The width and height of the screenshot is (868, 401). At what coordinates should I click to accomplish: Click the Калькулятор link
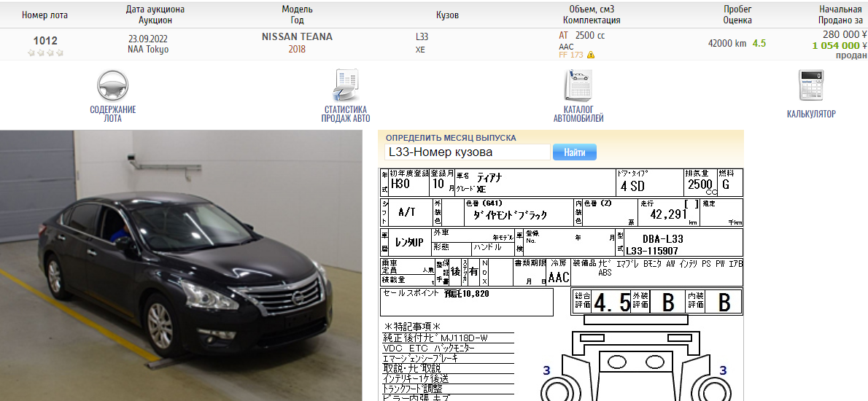pyautogui.click(x=811, y=114)
